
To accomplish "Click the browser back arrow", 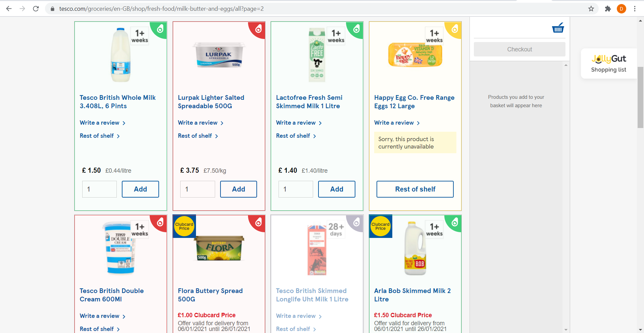I will [x=9, y=9].
